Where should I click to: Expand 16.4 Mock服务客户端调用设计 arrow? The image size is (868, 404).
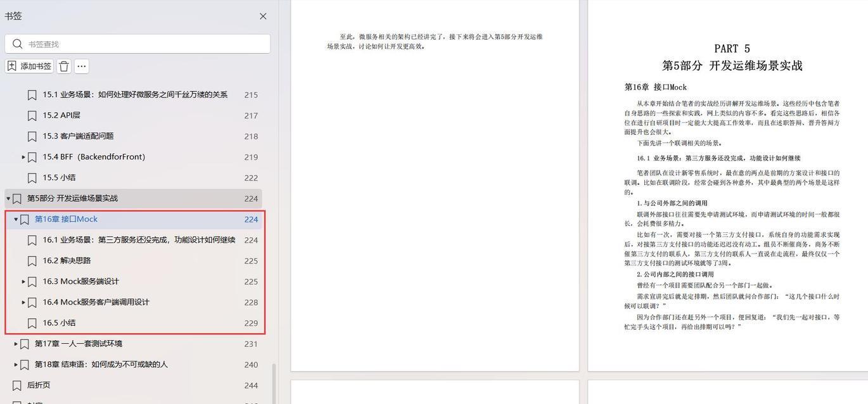tap(23, 303)
